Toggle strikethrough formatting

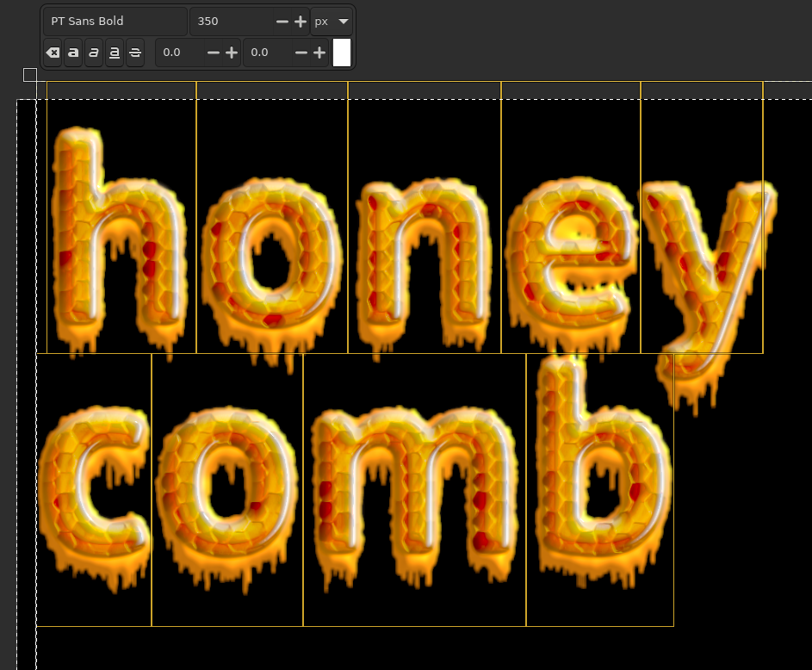tap(135, 53)
